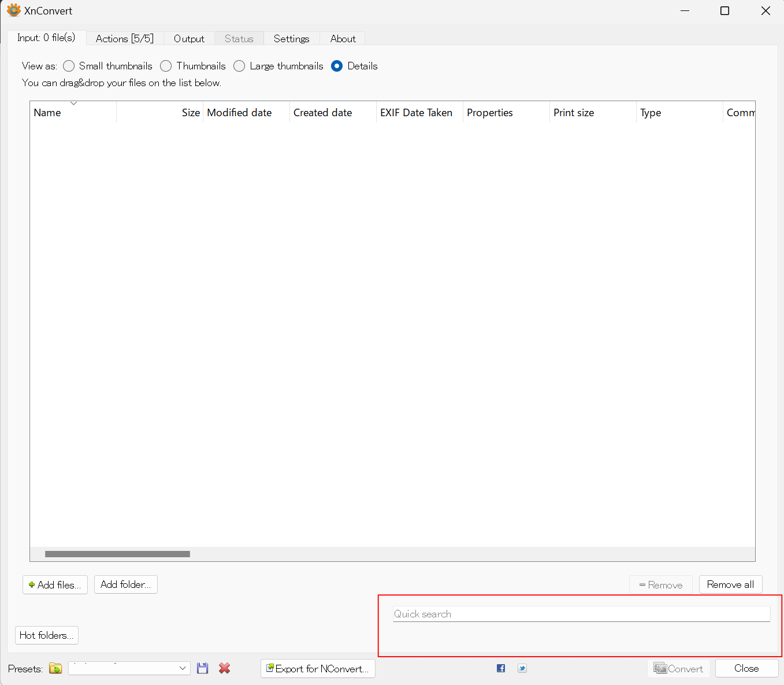784x685 pixels.
Task: Click into the Quick search field
Action: pos(581,614)
